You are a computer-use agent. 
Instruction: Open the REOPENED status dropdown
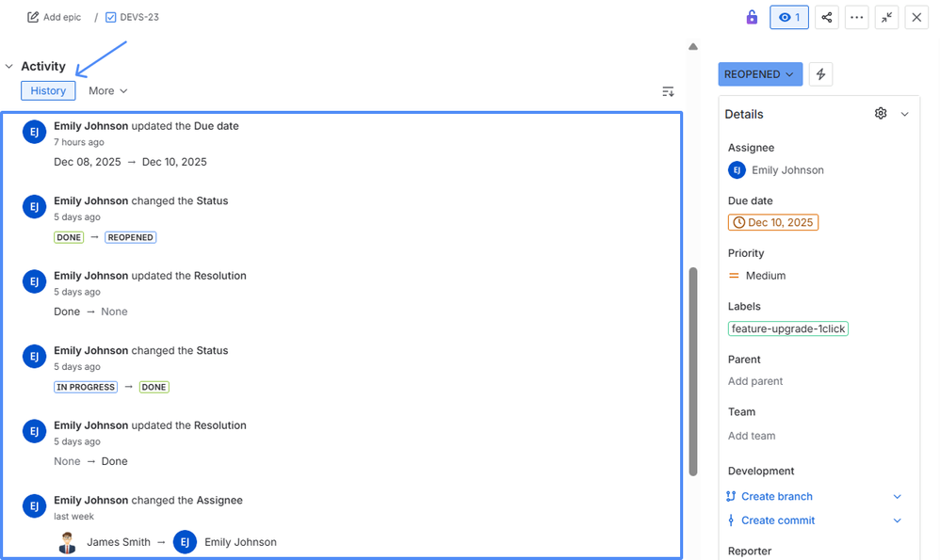click(760, 73)
